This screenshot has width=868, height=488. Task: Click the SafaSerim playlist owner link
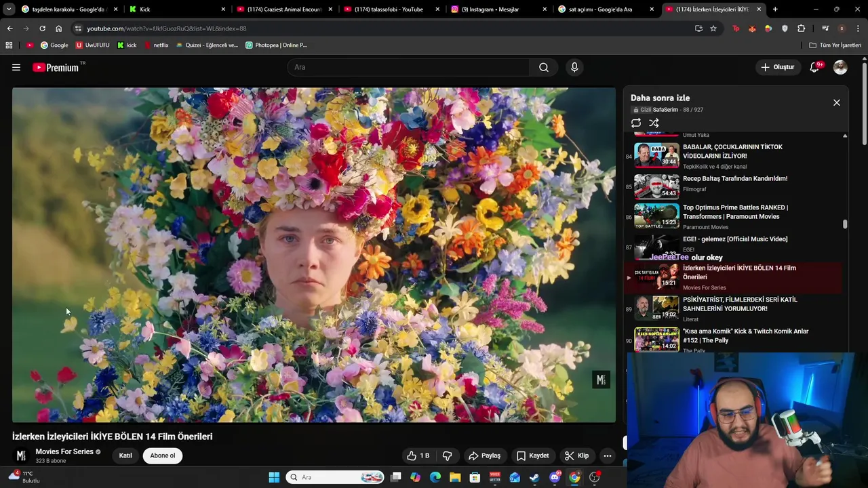point(665,110)
